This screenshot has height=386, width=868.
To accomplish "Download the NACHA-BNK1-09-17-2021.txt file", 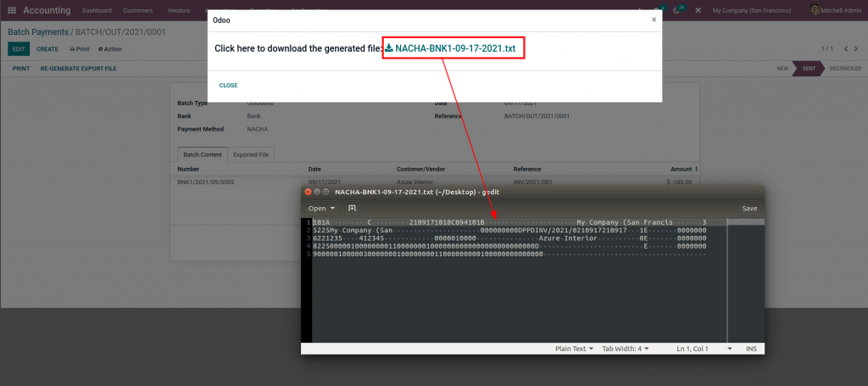I will click(455, 48).
